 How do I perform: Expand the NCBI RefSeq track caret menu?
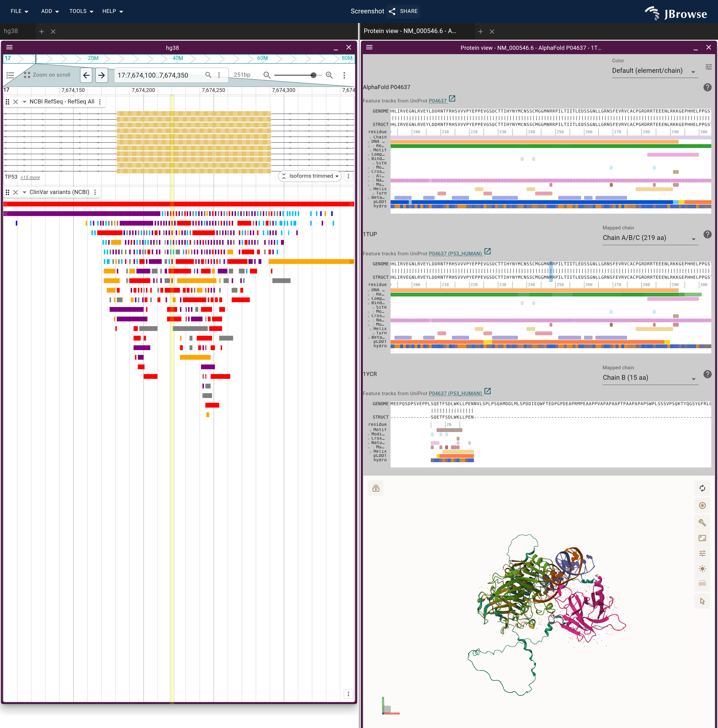(x=24, y=102)
